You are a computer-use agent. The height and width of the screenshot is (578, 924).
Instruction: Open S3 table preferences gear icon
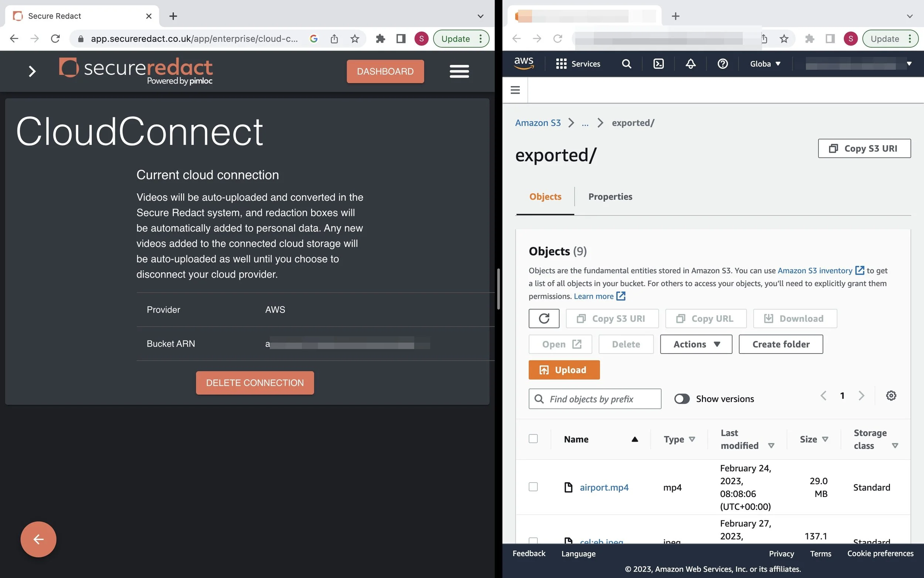pyautogui.click(x=891, y=396)
